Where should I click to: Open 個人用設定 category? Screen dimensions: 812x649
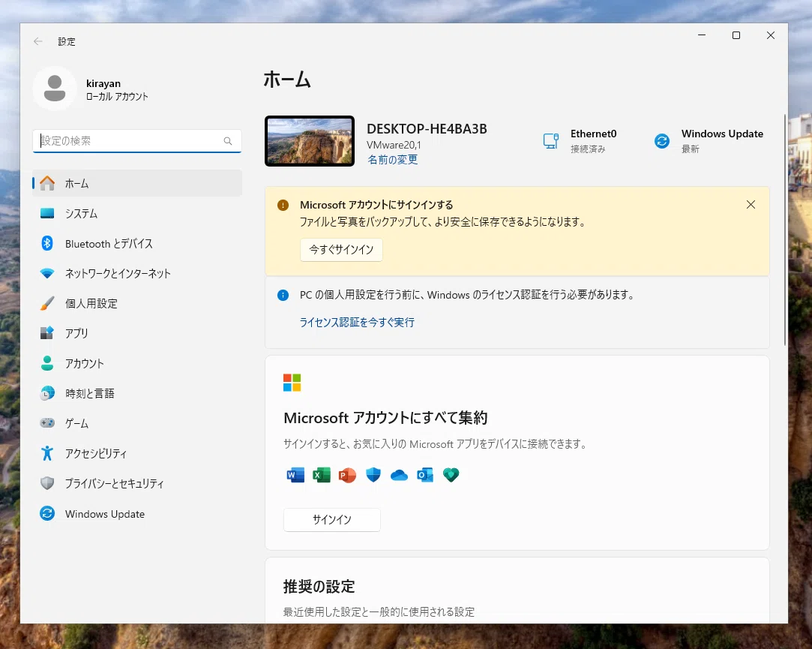click(x=137, y=303)
